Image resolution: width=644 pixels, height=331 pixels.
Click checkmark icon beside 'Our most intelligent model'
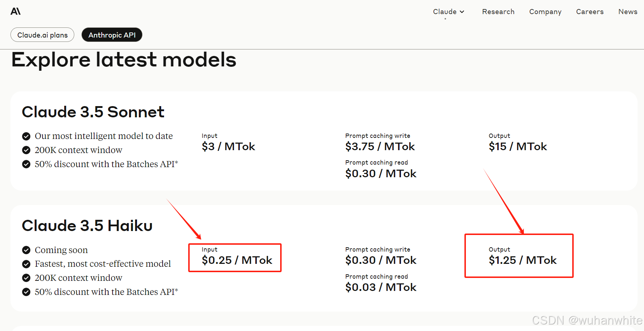click(26, 136)
